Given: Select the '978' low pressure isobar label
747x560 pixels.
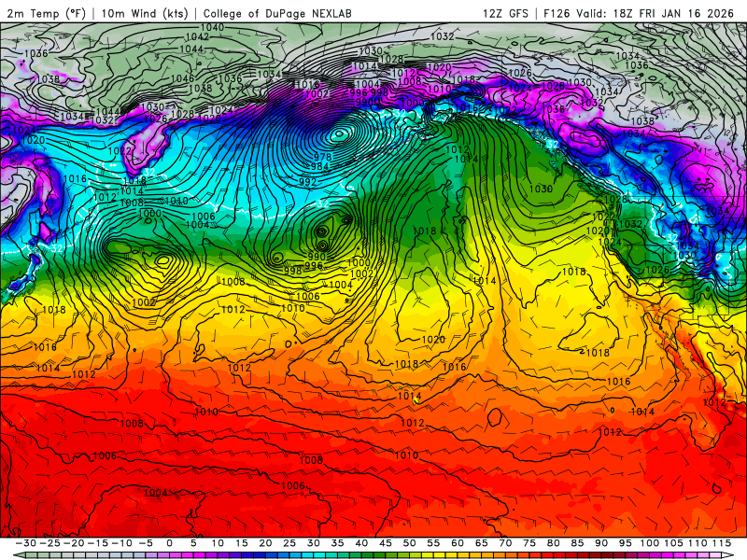Looking at the screenshot, I should [x=322, y=157].
